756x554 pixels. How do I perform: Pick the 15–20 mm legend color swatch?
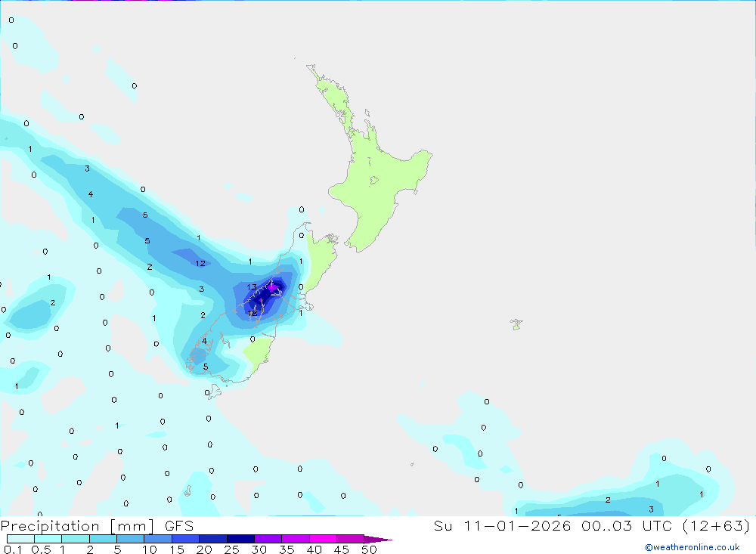coord(186,539)
